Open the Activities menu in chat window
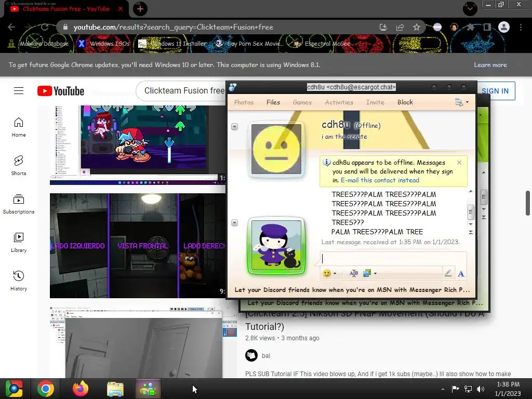 (x=339, y=102)
